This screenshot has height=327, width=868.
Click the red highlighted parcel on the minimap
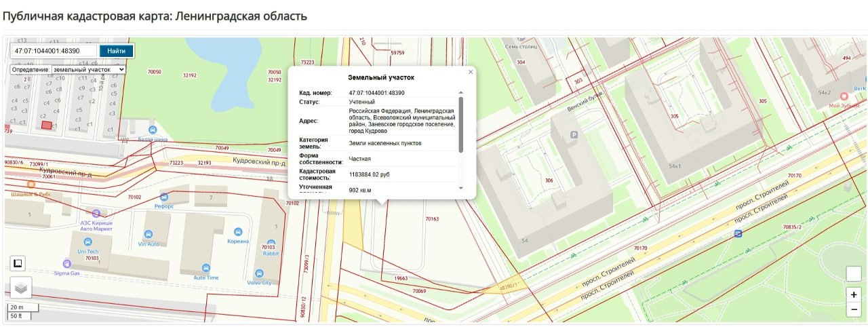46,125
